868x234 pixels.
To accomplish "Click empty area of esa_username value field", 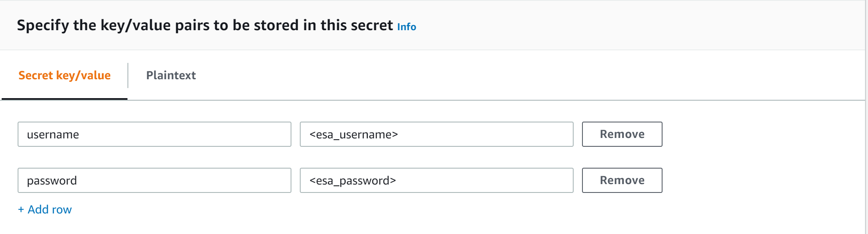I will 503,134.
